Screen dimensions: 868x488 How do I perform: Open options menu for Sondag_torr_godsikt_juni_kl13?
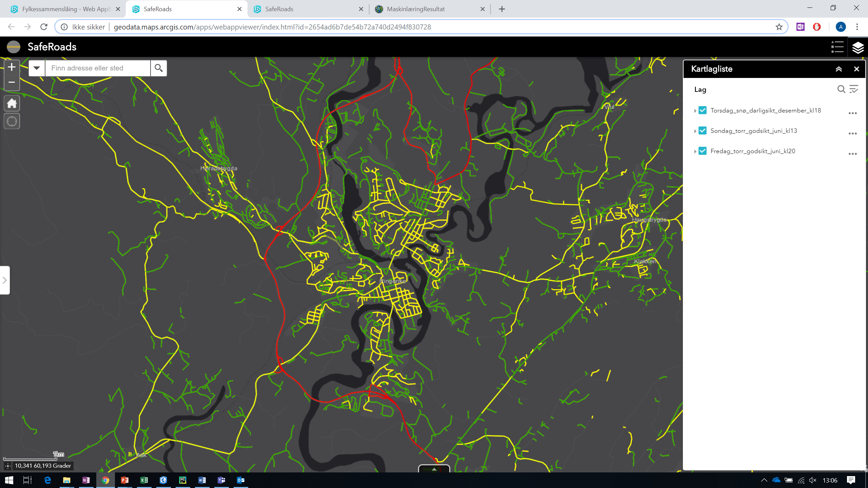[x=852, y=134]
